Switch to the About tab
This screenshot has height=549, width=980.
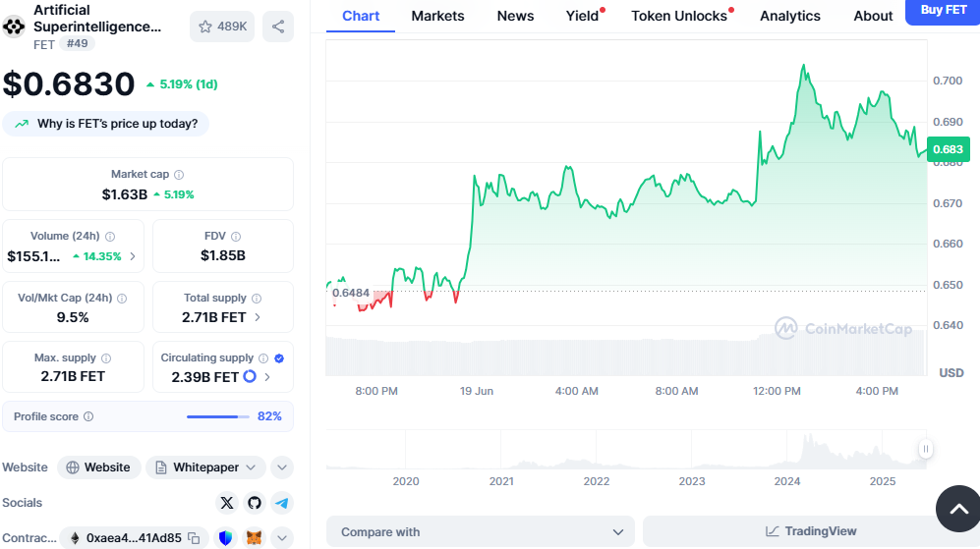coord(873,16)
